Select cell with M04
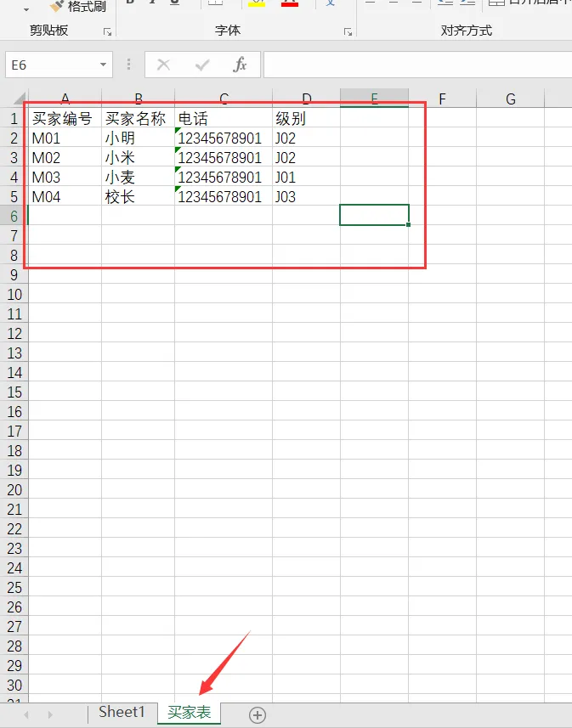Screen dimensions: 572x728 [x=65, y=196]
